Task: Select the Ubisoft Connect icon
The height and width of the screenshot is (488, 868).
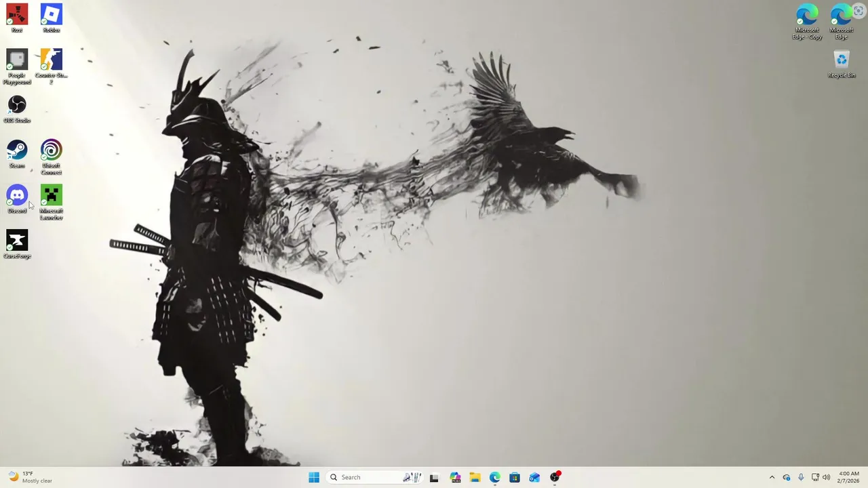Action: tap(51, 157)
